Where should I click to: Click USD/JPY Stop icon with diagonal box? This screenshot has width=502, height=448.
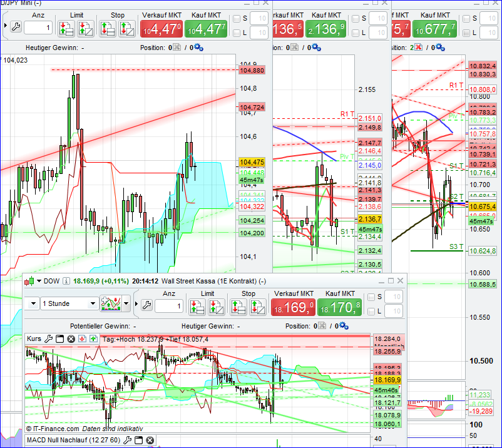pyautogui.click(x=127, y=29)
